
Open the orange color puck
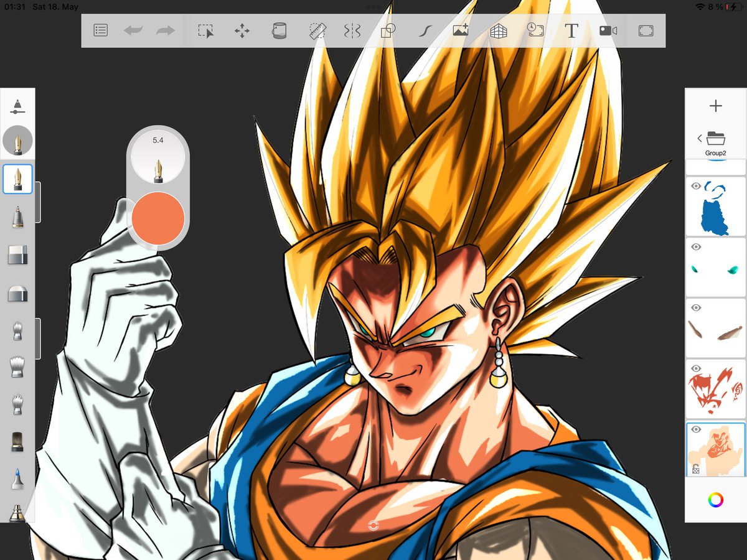pos(158,218)
